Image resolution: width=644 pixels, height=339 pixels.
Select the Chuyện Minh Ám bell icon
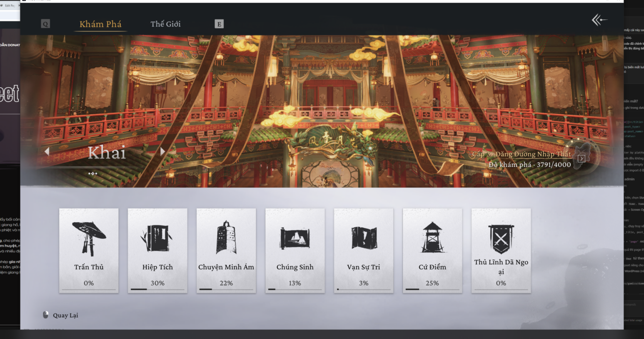226,237
